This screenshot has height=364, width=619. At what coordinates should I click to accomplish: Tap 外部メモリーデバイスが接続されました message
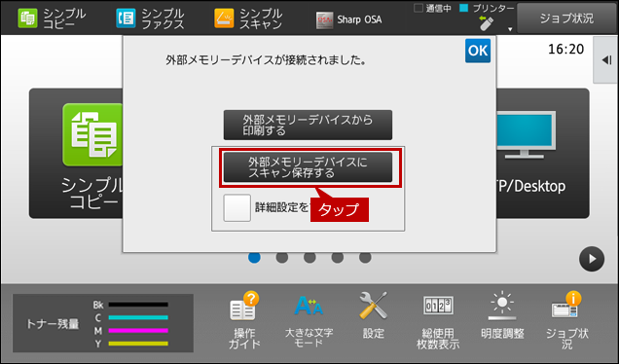tap(266, 60)
